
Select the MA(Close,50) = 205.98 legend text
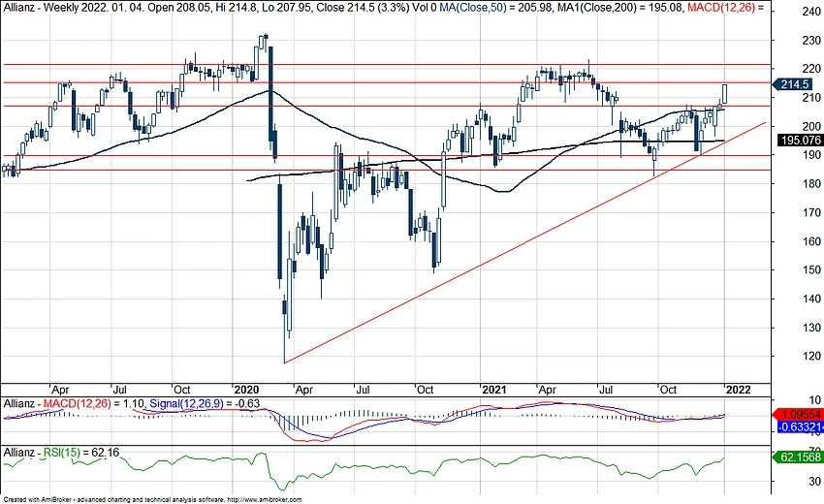[495, 8]
